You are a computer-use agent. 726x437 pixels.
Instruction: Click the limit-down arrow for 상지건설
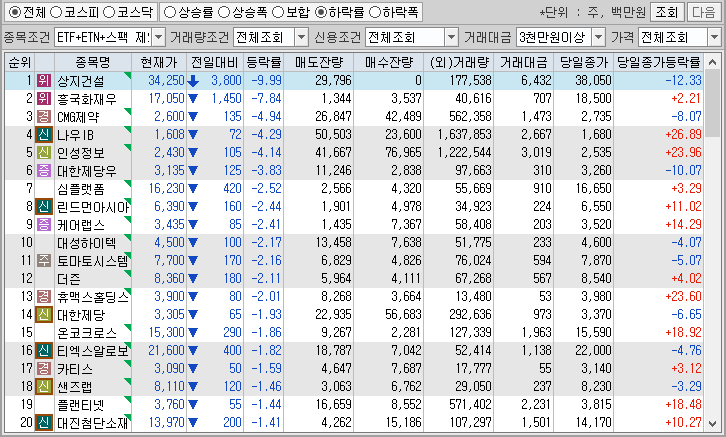click(193, 81)
